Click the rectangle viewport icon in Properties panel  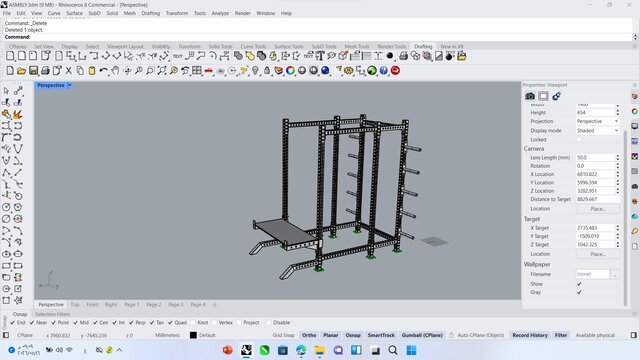(x=543, y=96)
